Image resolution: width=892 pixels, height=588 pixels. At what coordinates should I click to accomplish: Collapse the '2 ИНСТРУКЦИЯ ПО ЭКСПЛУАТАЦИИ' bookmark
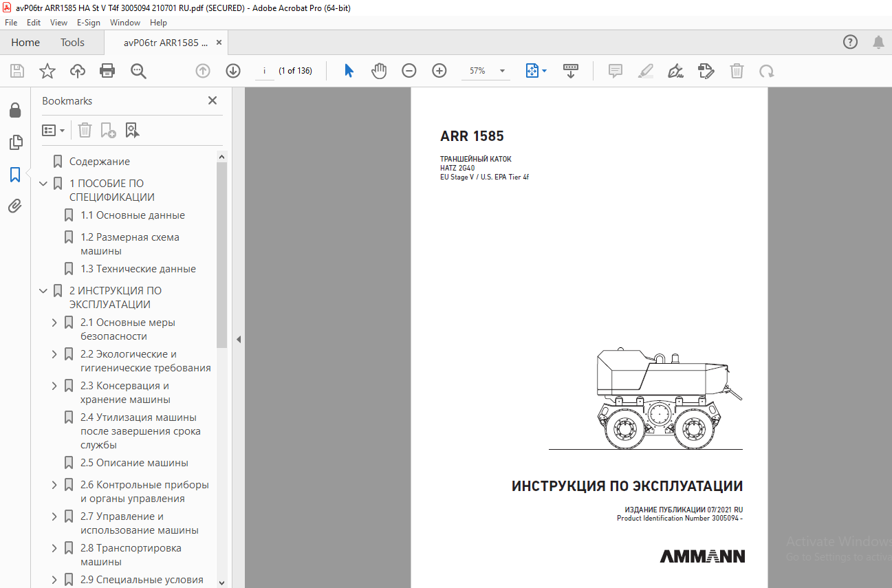click(x=43, y=291)
